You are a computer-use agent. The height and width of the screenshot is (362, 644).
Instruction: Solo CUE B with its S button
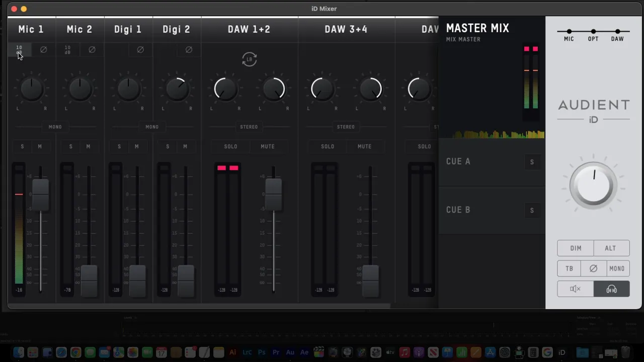click(x=532, y=210)
